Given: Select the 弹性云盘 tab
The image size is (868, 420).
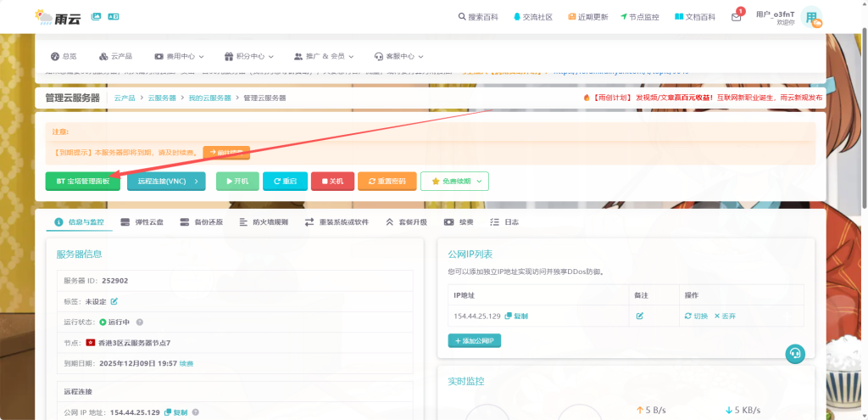Looking at the screenshot, I should click(x=142, y=222).
